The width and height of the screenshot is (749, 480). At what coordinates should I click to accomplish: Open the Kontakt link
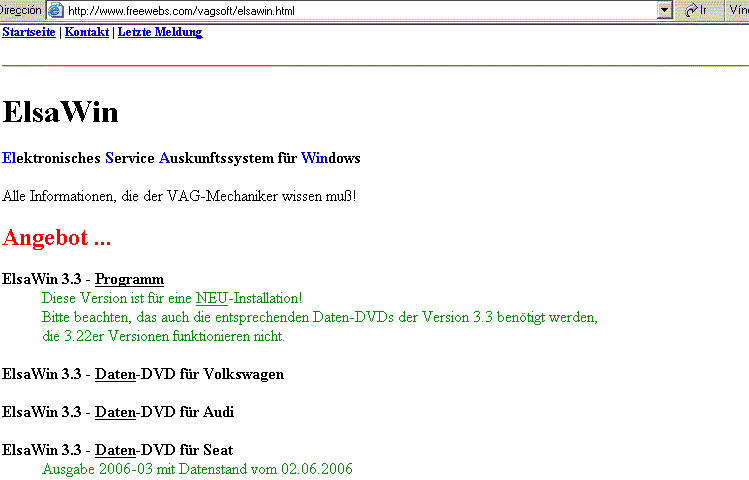click(87, 32)
